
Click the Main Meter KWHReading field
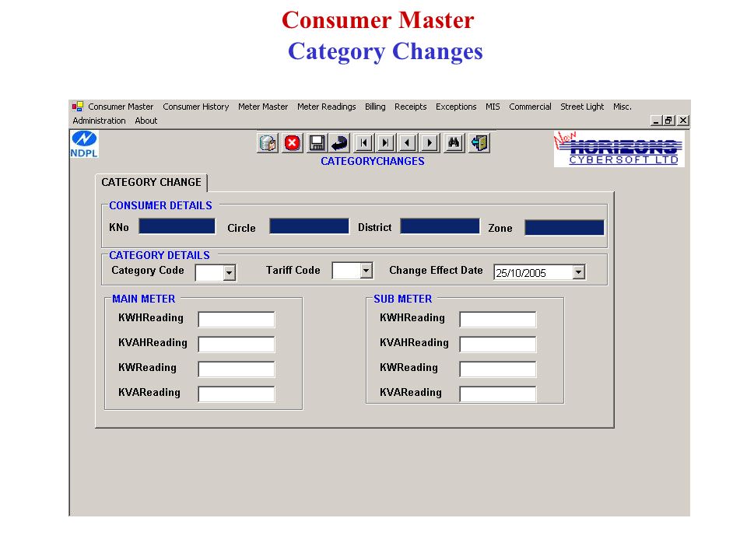[237, 320]
